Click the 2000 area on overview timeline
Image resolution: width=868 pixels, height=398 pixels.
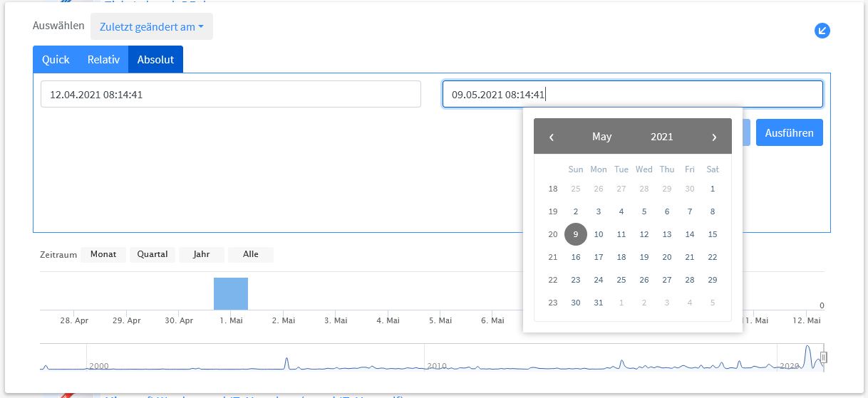coord(99,366)
